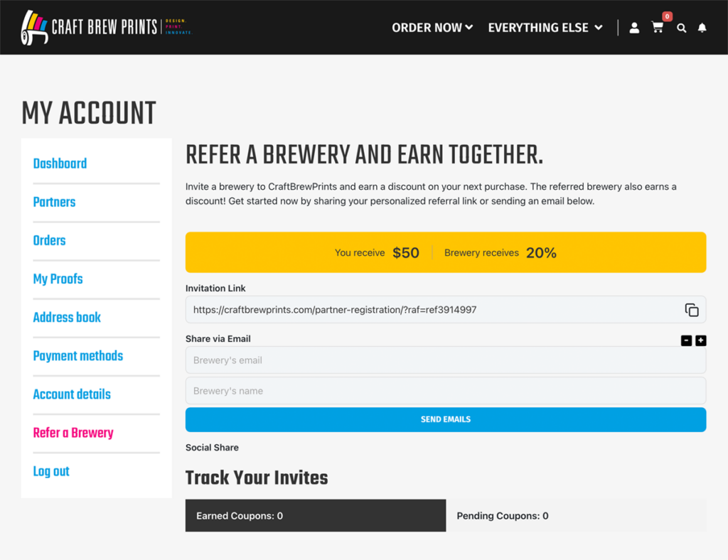
Task: Open the shopping cart
Action: (658, 28)
